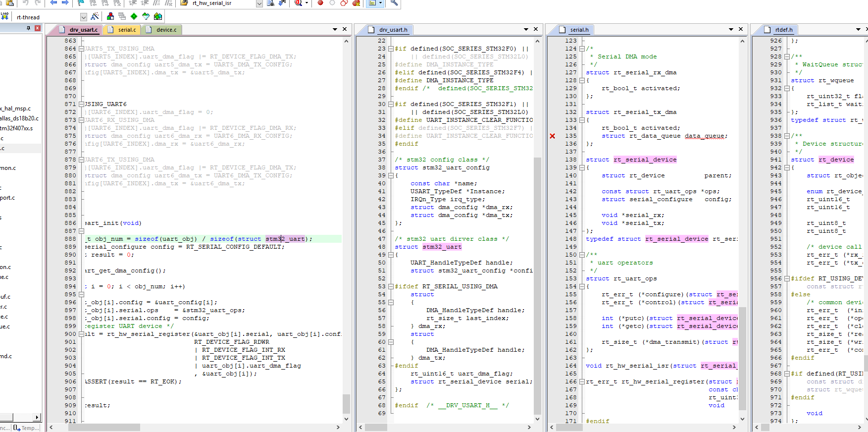Click inside the rt_hw_serial_isr search field

pyautogui.click(x=222, y=3)
